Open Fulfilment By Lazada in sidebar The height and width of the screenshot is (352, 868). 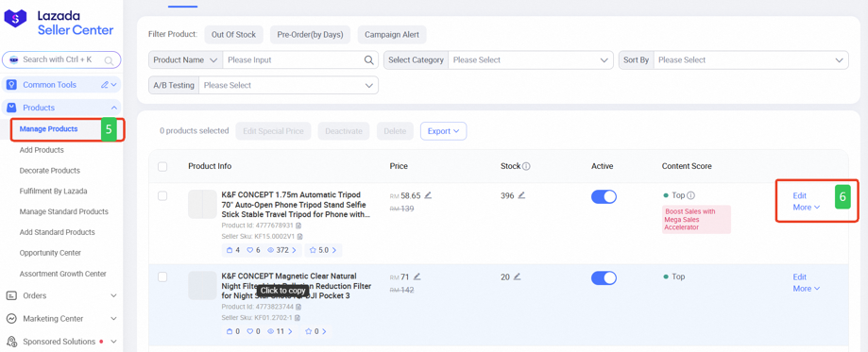pos(53,191)
